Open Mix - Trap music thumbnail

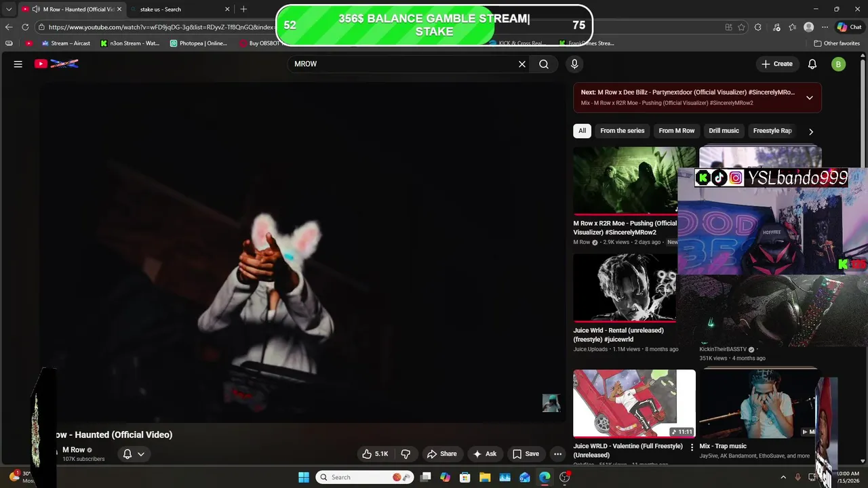[758, 405]
